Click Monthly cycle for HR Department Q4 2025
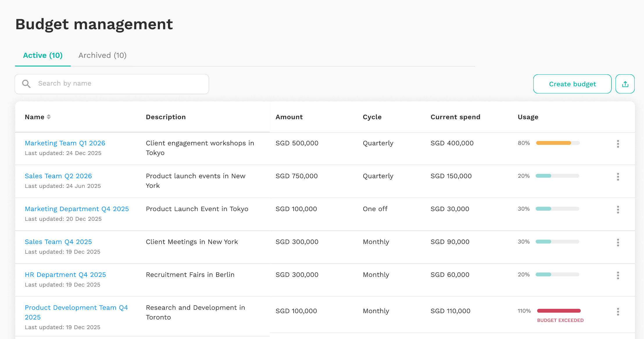 click(376, 275)
